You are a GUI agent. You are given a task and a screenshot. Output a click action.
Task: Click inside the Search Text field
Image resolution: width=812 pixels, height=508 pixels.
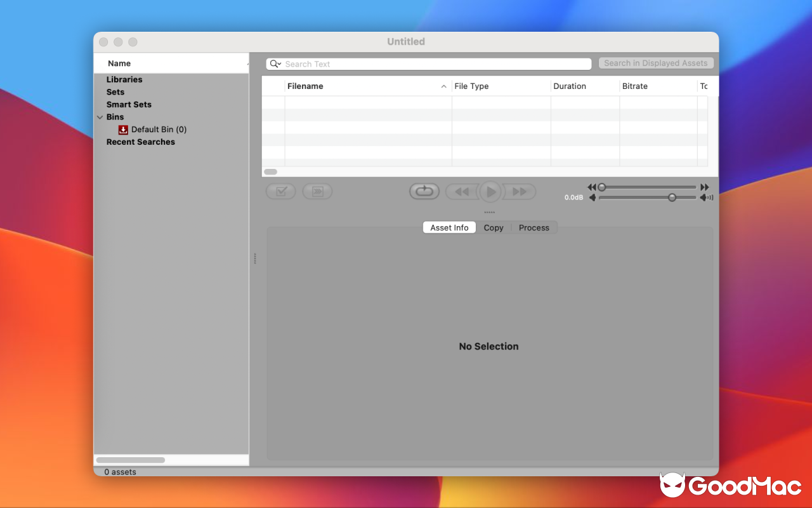[x=381, y=63]
